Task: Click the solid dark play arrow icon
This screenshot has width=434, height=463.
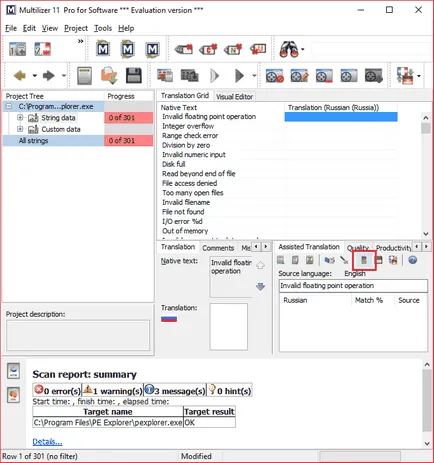Action: [239, 76]
